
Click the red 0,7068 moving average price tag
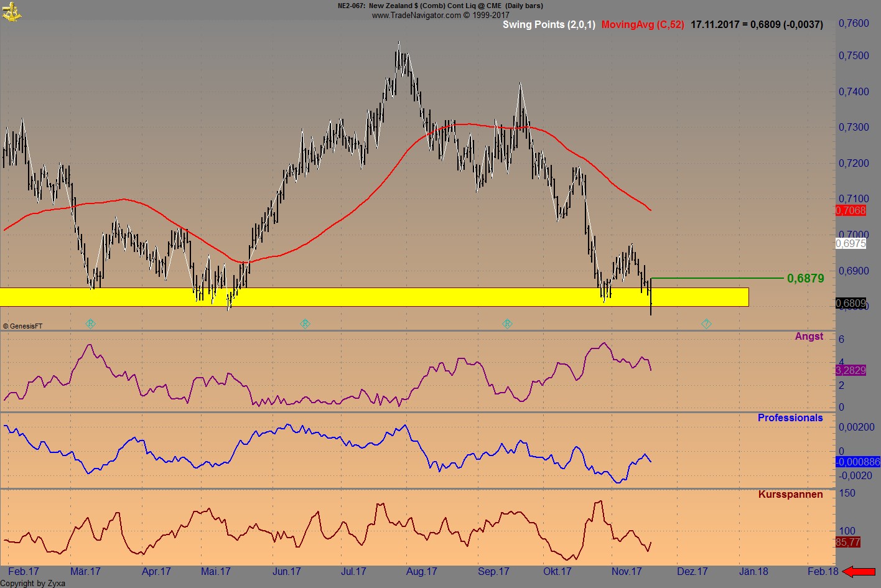[851, 210]
